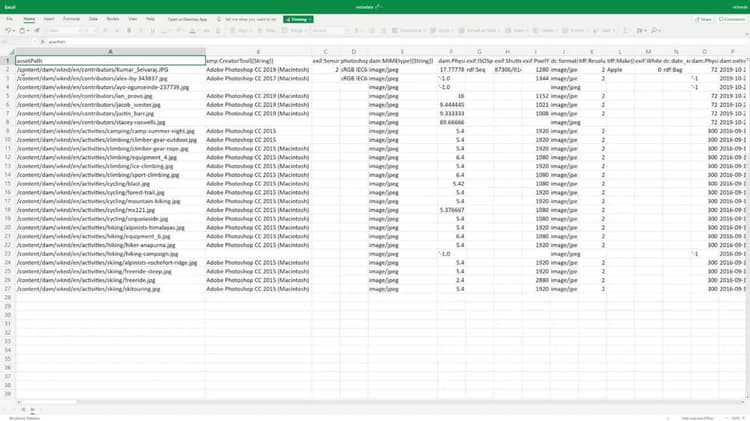Click the Share button

pos(703,20)
